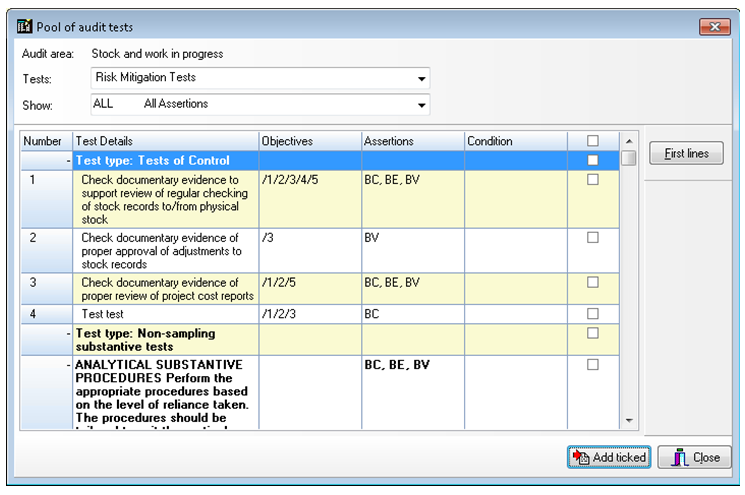Click the Add ticked button
The image size is (745, 495).
pos(609,457)
